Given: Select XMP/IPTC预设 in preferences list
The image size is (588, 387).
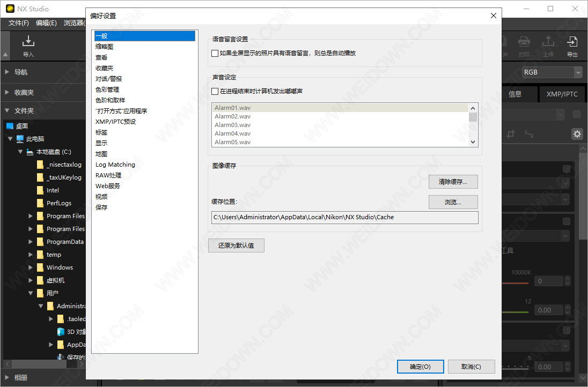Looking at the screenshot, I should click(145, 122).
